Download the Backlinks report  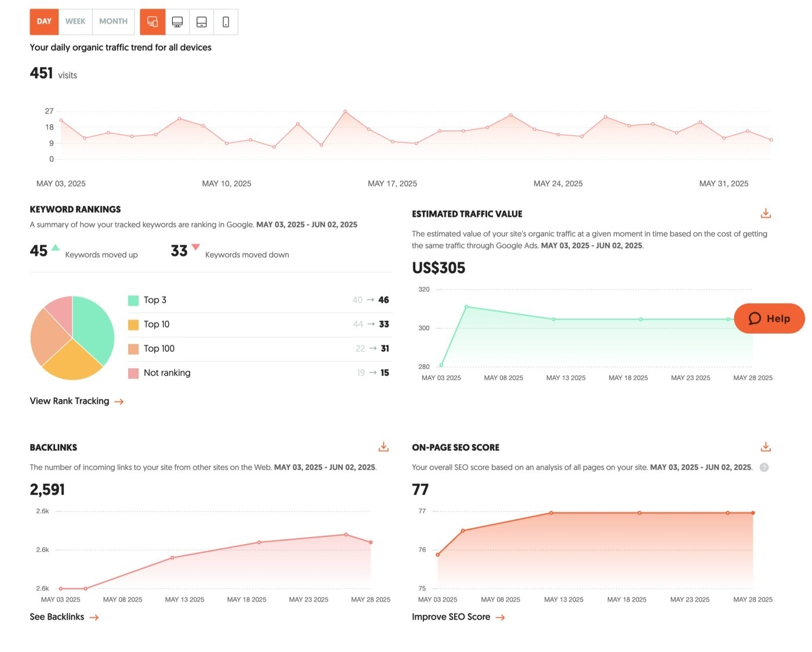[383, 447]
